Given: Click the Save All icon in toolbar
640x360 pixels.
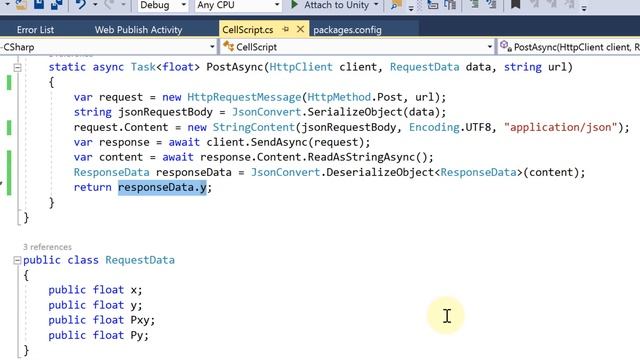Looking at the screenshot, I should [57, 4].
